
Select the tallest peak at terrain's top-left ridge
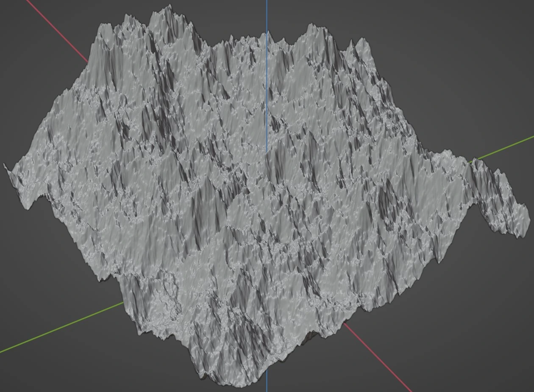coord(170,9)
